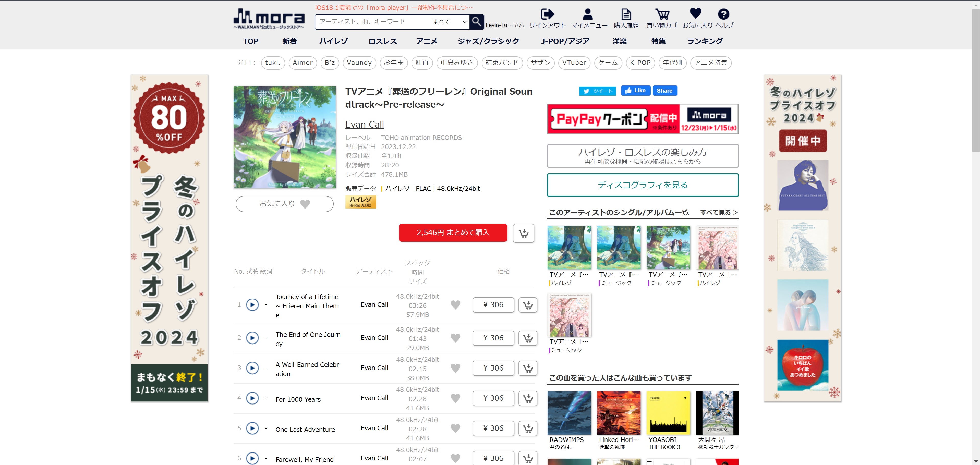Open お気に入り heart icon in header
This screenshot has height=465, width=980.
coord(695,14)
